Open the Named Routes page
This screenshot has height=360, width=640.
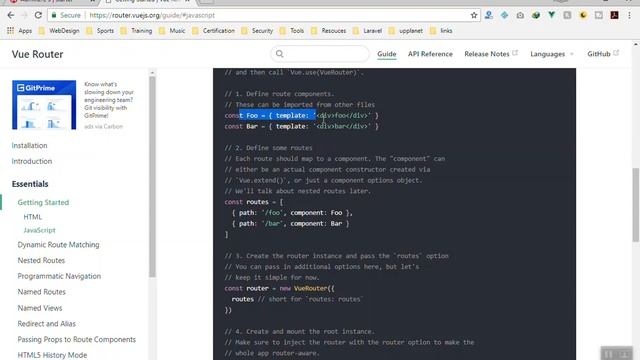42,292
